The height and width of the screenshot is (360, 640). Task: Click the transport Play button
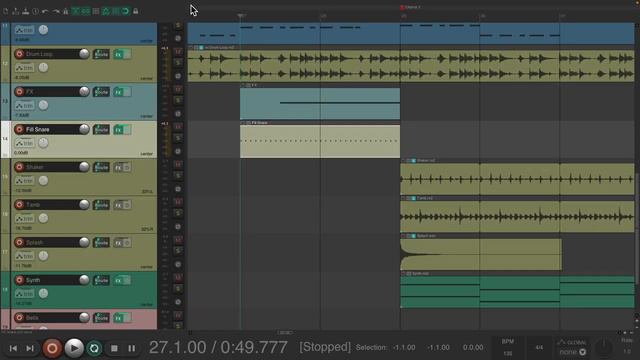pos(74,348)
